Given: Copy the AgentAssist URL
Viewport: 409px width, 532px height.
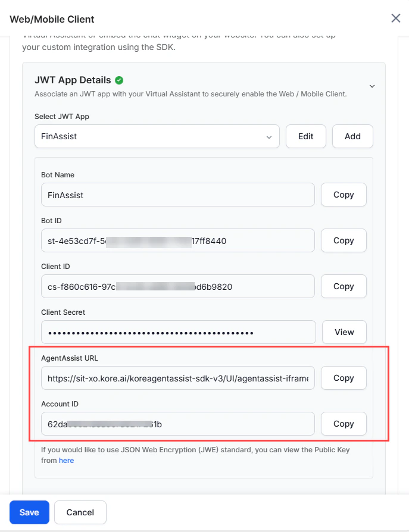Looking at the screenshot, I should tap(344, 378).
